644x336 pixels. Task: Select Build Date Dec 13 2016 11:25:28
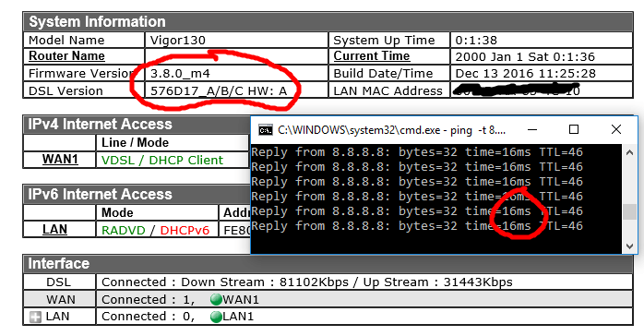[x=525, y=74]
